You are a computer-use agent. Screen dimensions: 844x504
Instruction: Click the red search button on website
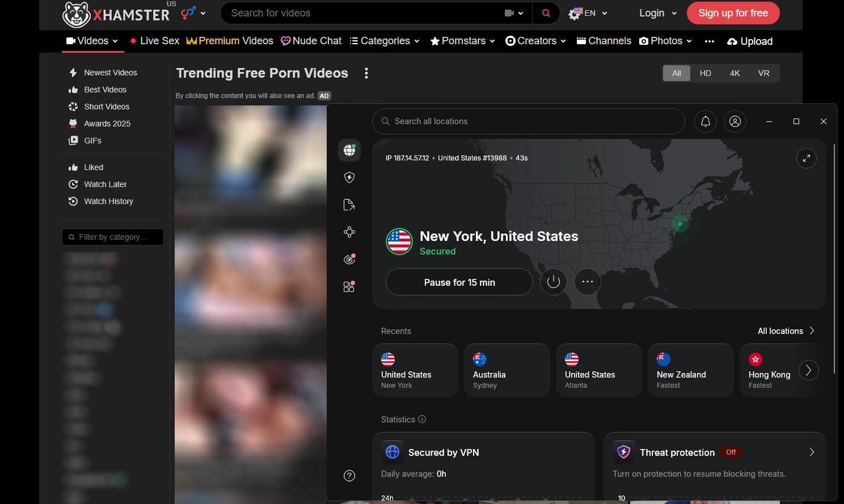546,13
